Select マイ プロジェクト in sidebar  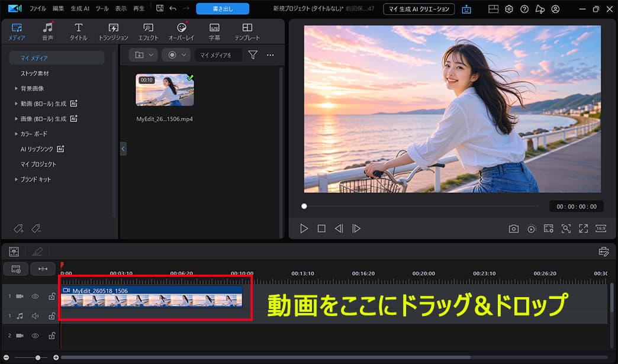pyautogui.click(x=38, y=165)
